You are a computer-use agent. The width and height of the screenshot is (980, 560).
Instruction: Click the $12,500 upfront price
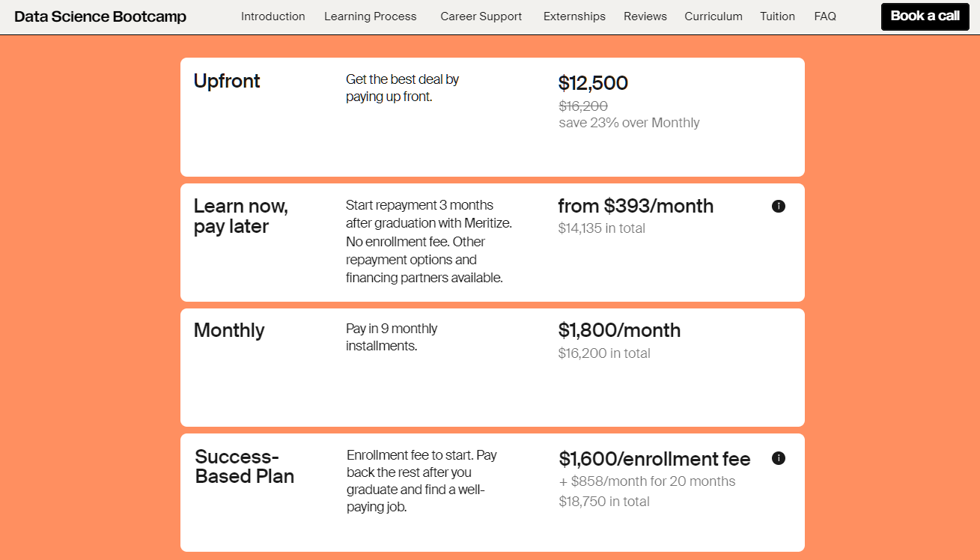(593, 83)
